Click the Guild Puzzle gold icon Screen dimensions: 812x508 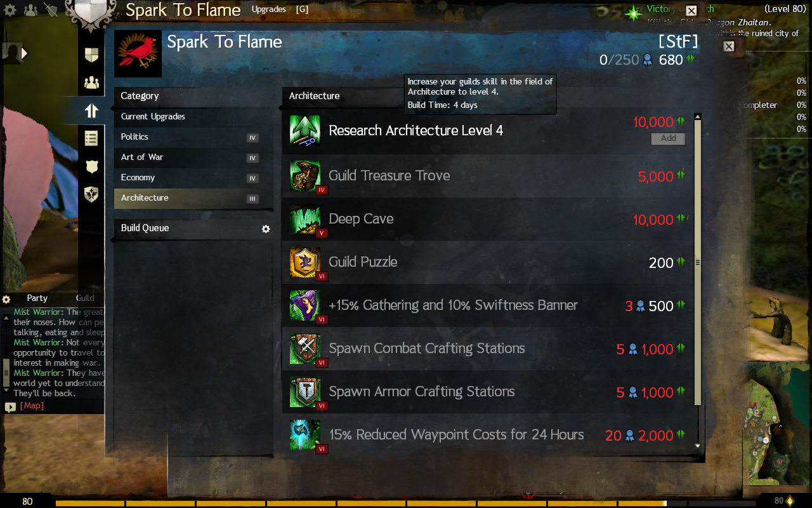(x=305, y=262)
